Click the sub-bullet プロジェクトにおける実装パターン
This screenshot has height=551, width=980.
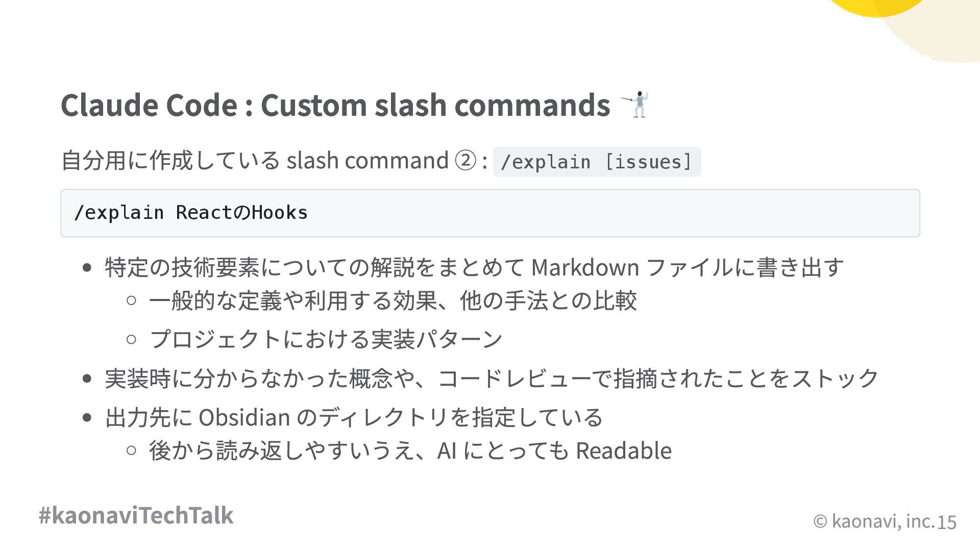click(x=326, y=339)
